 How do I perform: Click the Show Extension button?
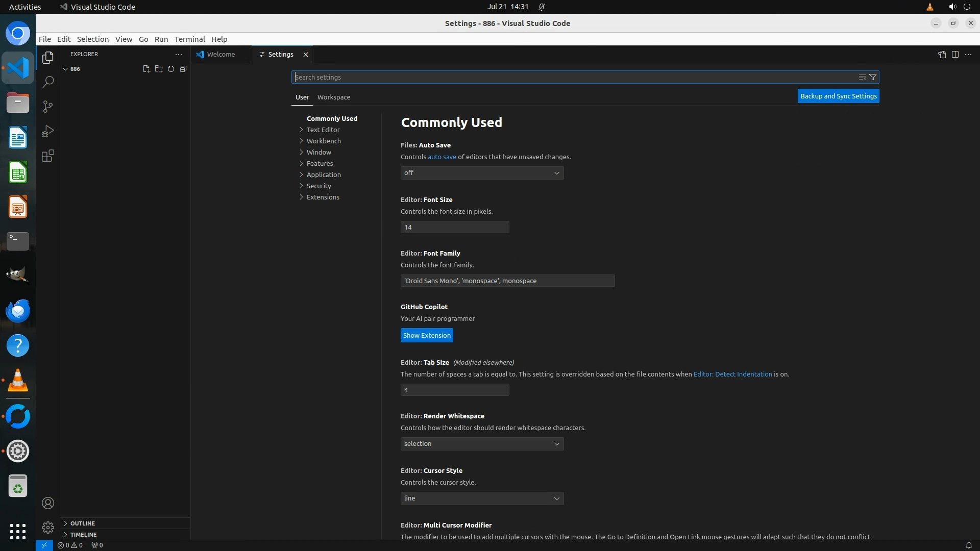coord(427,335)
